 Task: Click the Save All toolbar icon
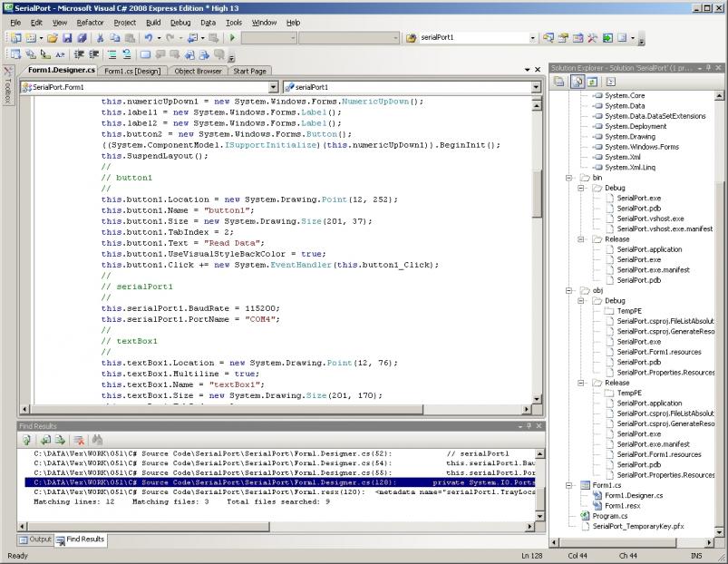coord(82,38)
